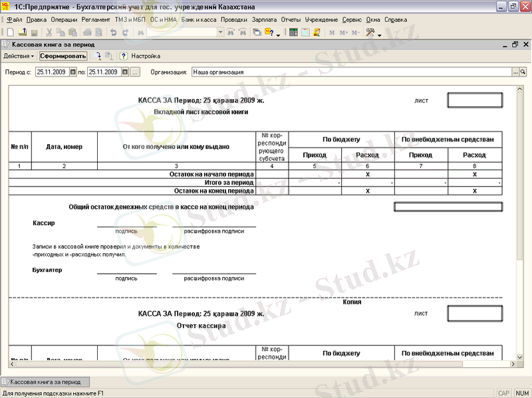Click the Open file toolbar icon
This screenshot has height=398, width=532.
tap(22, 32)
